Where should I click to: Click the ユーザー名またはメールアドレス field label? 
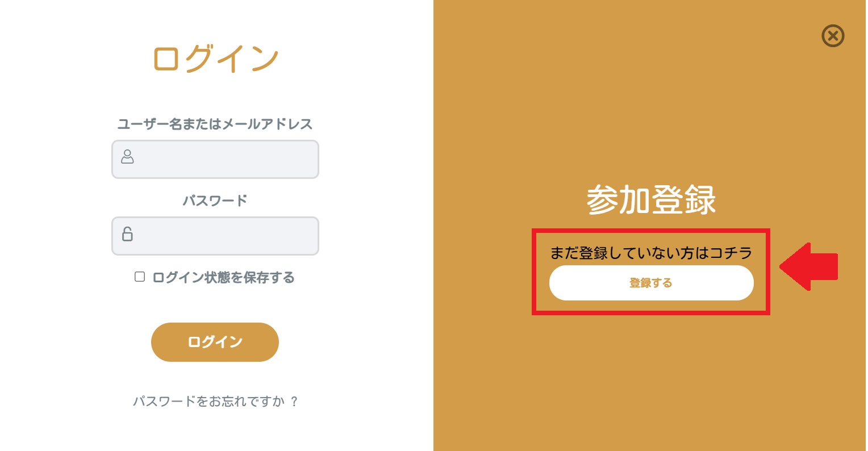[215, 124]
